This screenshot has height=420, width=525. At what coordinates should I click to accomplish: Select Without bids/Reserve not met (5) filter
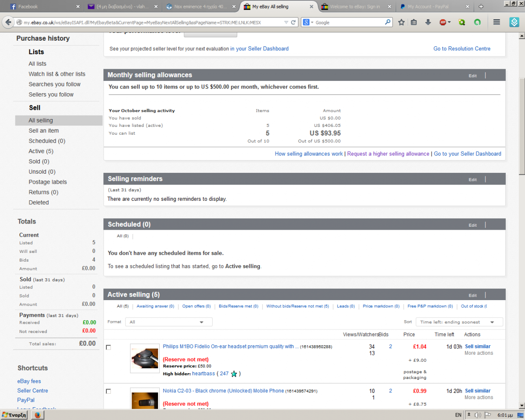pos(297,306)
